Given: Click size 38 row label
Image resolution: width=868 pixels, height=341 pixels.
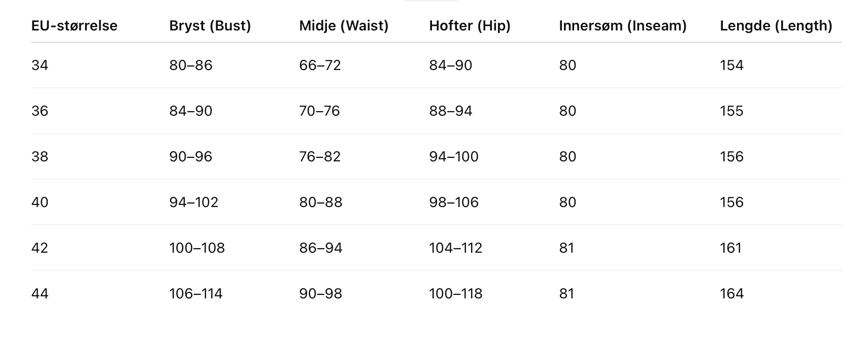Looking at the screenshot, I should point(40,157).
